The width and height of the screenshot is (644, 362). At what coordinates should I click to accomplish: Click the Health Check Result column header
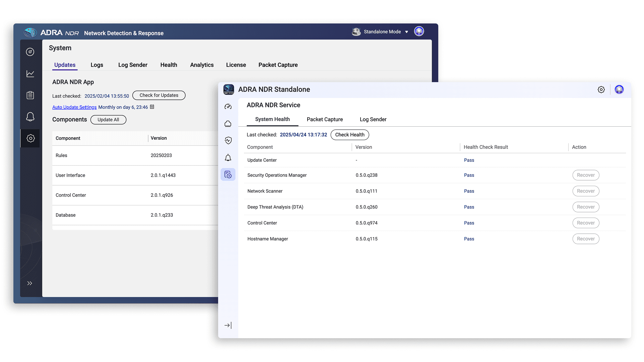486,147
